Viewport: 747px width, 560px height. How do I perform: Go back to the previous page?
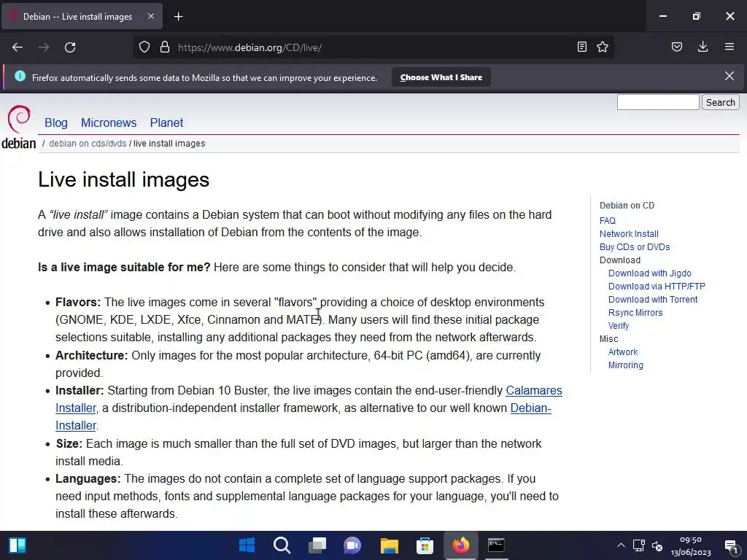click(x=18, y=47)
